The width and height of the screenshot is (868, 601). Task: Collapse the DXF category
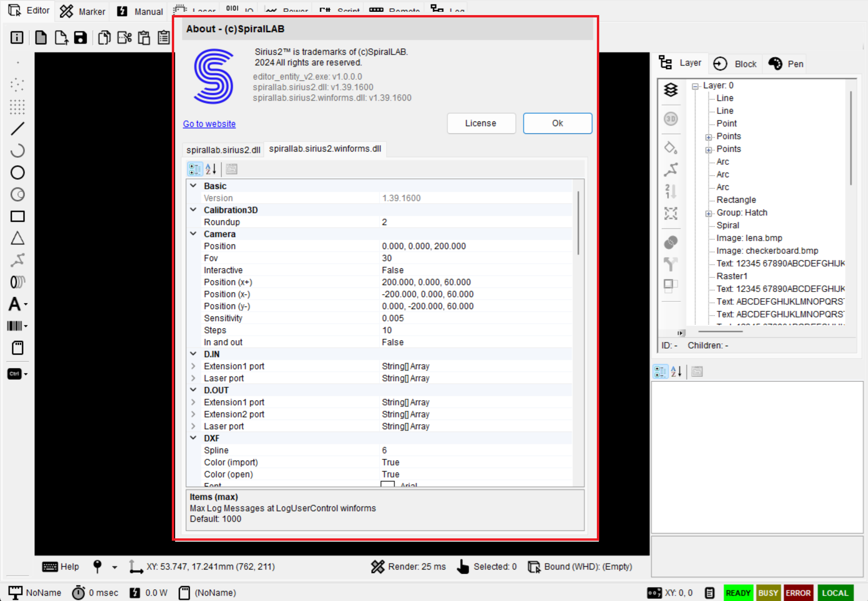coord(193,438)
